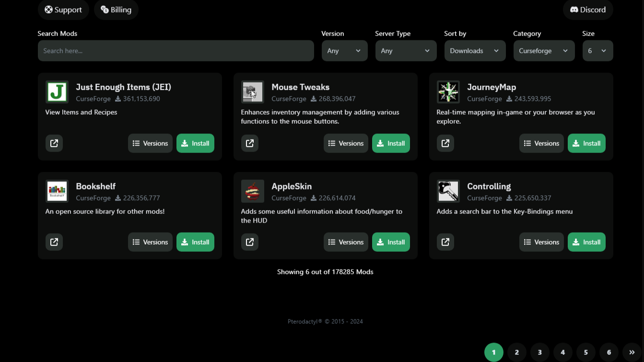This screenshot has width=644, height=362.
Task: Jump to last page with double chevron
Action: click(632, 352)
